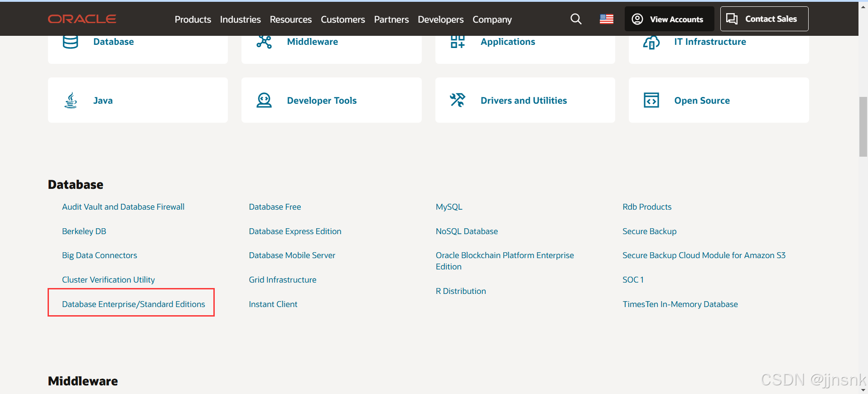Open the Instant Client link
Viewport: 868px width, 394px height.
point(273,304)
